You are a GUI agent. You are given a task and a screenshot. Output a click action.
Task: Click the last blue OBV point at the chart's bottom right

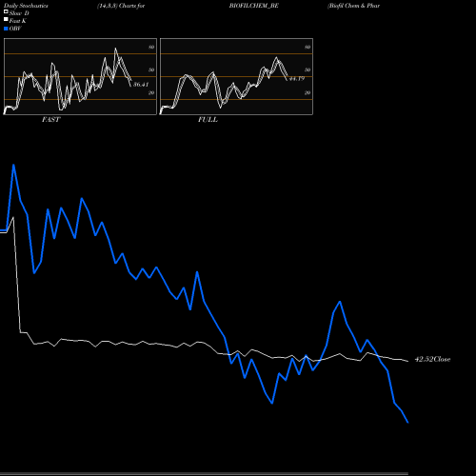(x=407, y=423)
